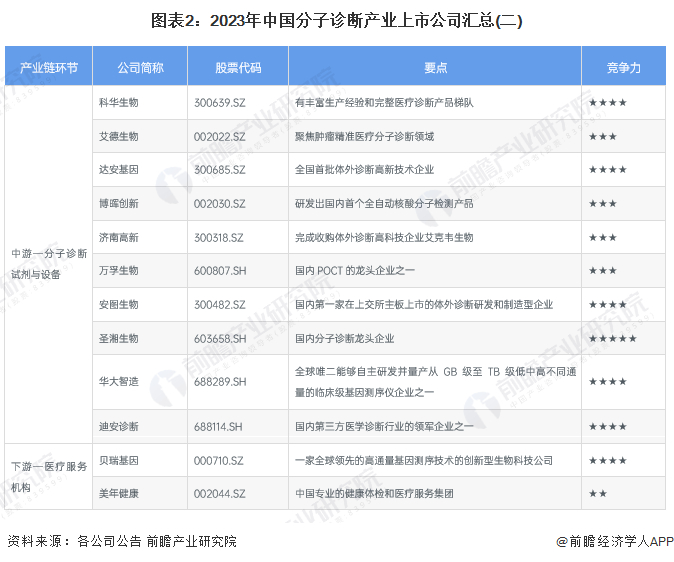Click key point 研发出国内首个全自动核酸分子检测产品
The image size is (674, 562).
point(384,203)
